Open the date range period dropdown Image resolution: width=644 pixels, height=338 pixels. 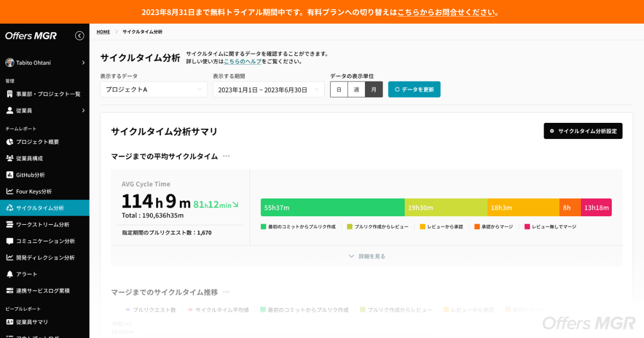click(268, 90)
